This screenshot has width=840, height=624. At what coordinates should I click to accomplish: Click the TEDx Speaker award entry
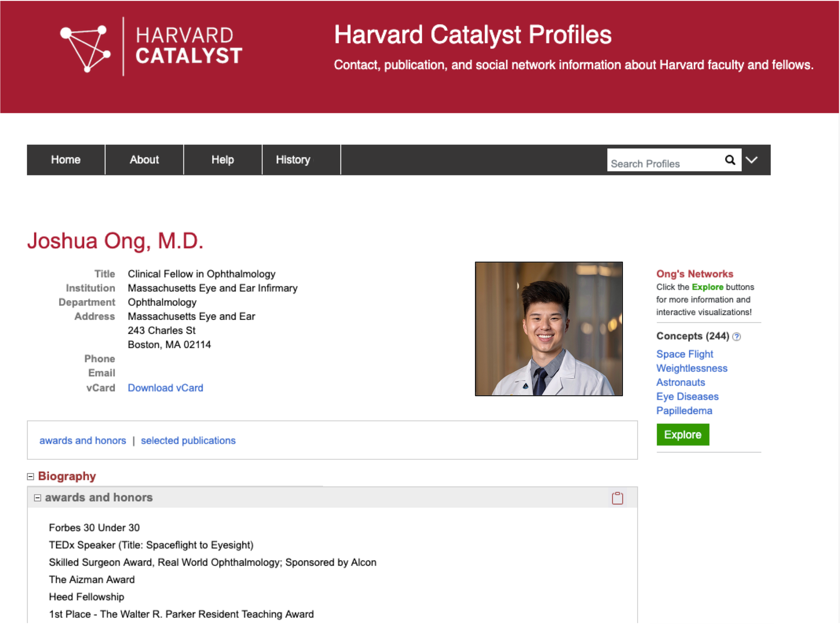[x=151, y=545]
